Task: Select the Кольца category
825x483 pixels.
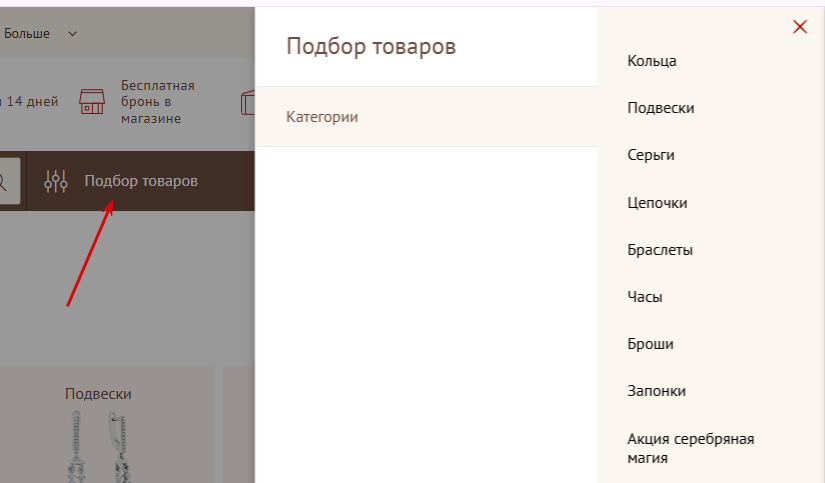Action: pyautogui.click(x=651, y=61)
